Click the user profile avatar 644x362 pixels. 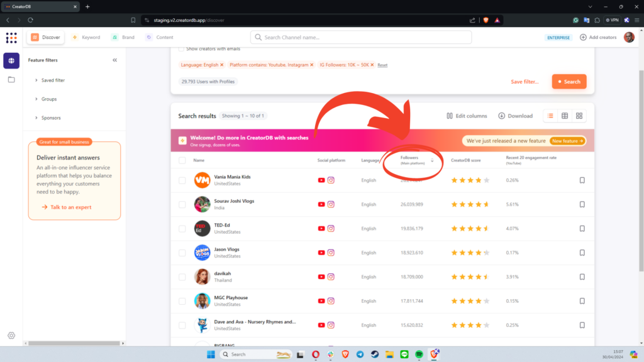pyautogui.click(x=629, y=37)
